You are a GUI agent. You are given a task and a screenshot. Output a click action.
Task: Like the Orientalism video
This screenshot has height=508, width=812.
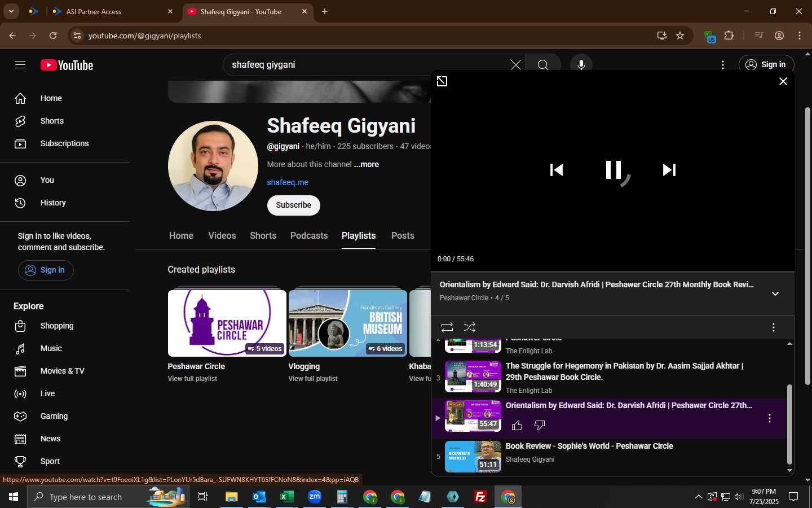517,425
